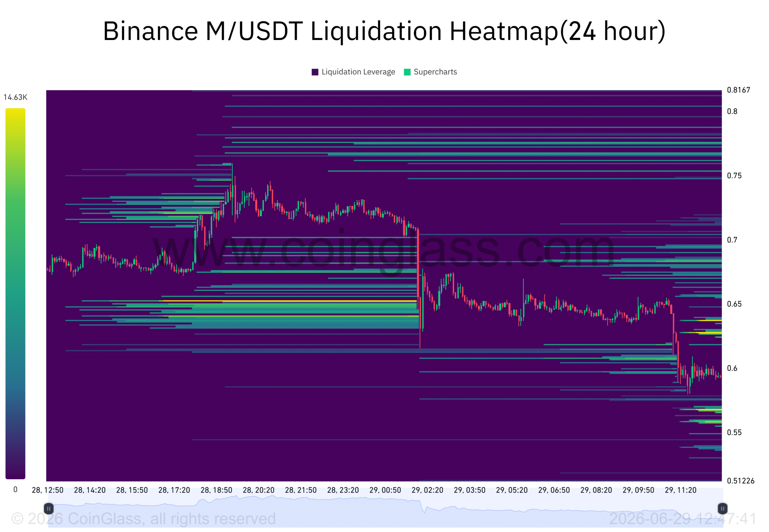Click the 0.8167 price axis label
The height and width of the screenshot is (532, 769).
(738, 90)
